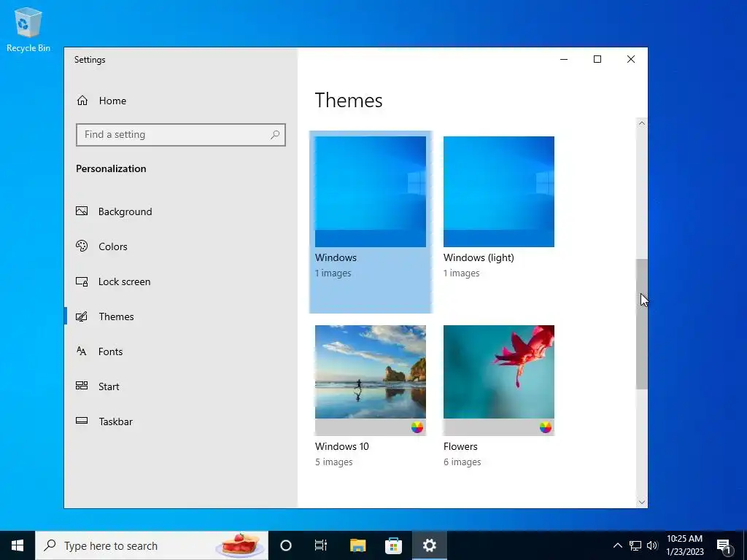Click the Lock screen icon in sidebar
The width and height of the screenshot is (747, 560).
click(x=82, y=281)
